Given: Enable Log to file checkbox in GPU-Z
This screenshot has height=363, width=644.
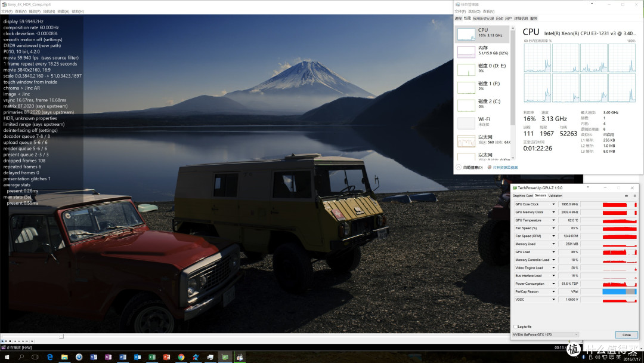Looking at the screenshot, I should pyautogui.click(x=515, y=327).
